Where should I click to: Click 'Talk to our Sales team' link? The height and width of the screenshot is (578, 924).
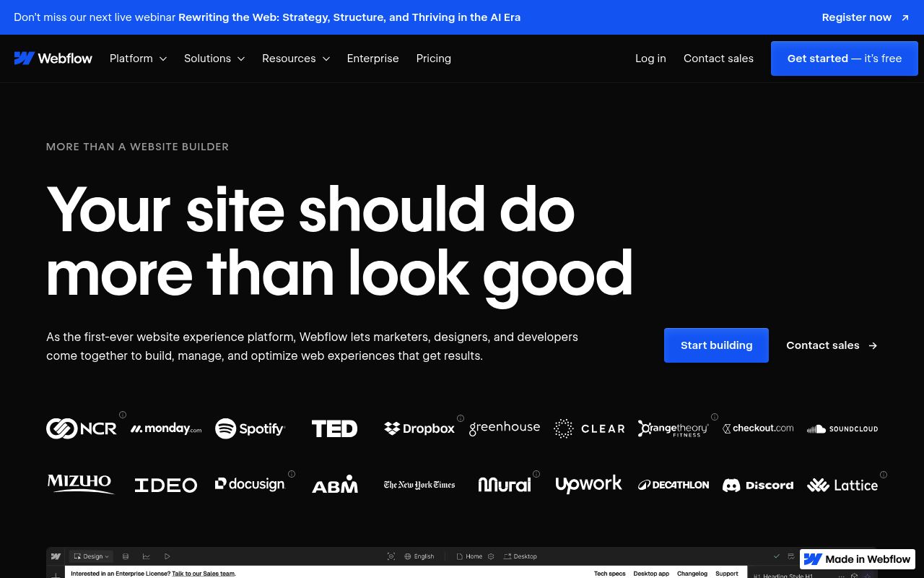204,574
